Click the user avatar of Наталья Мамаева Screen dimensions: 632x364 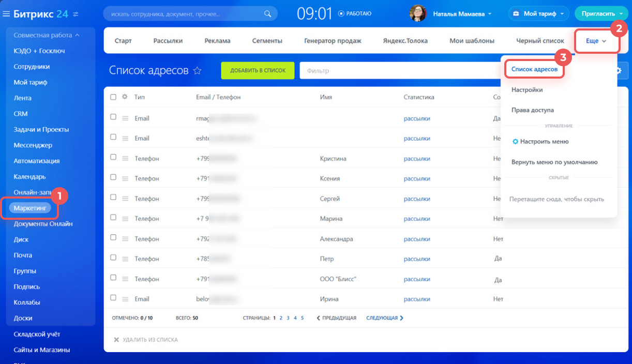pos(418,13)
